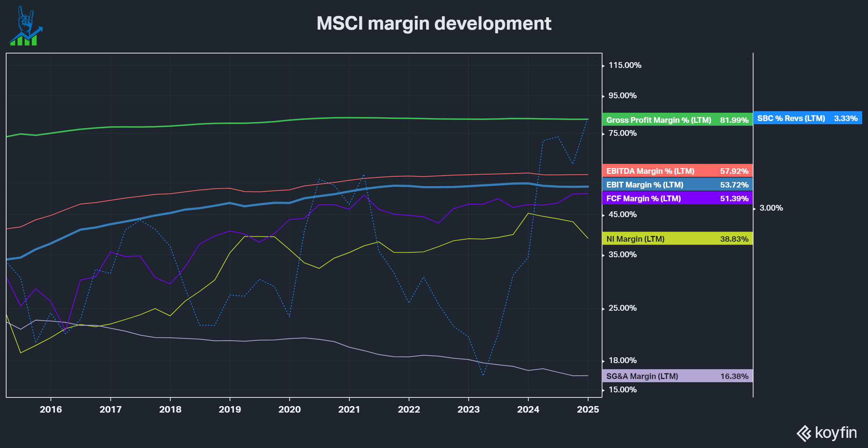Click the 2022 x-axis label

409,409
